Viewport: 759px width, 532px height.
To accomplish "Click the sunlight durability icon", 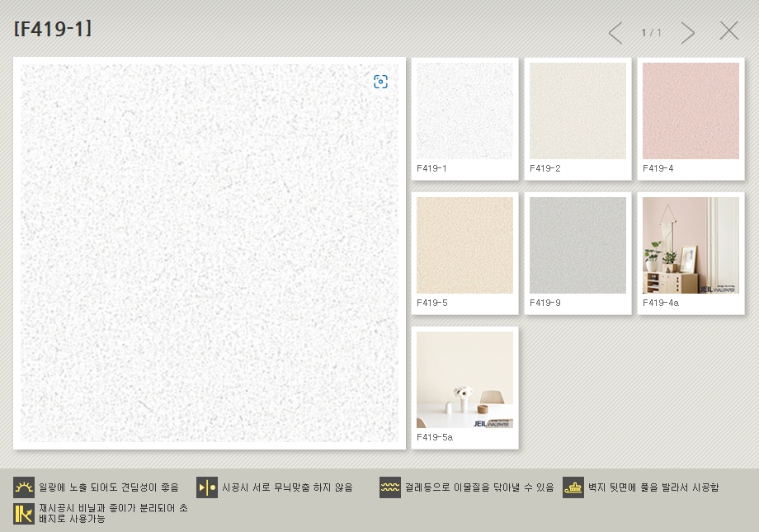I will coord(24,487).
